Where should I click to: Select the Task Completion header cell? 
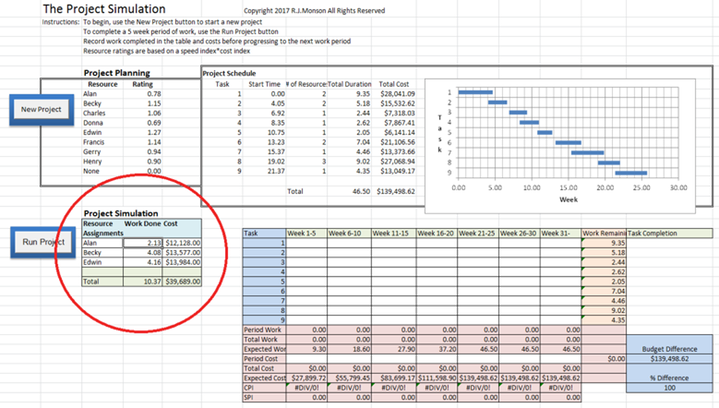(669, 233)
